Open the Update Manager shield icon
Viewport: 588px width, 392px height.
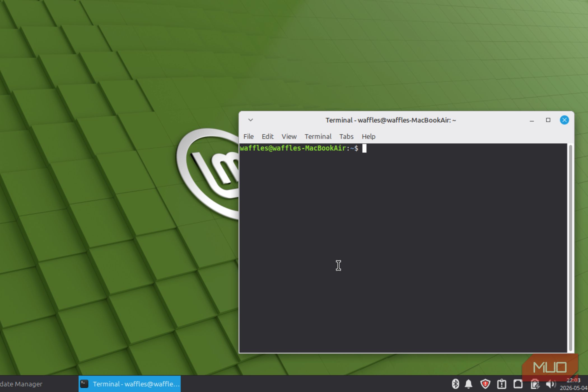click(485, 384)
